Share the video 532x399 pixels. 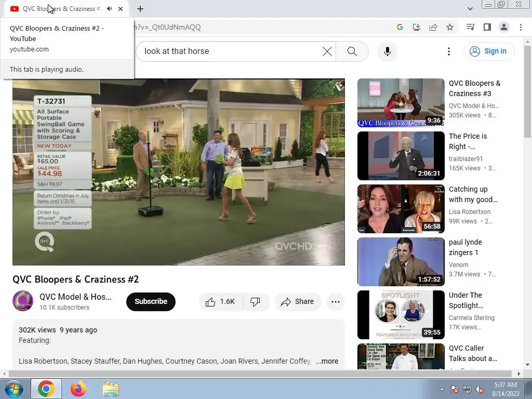pos(298,302)
